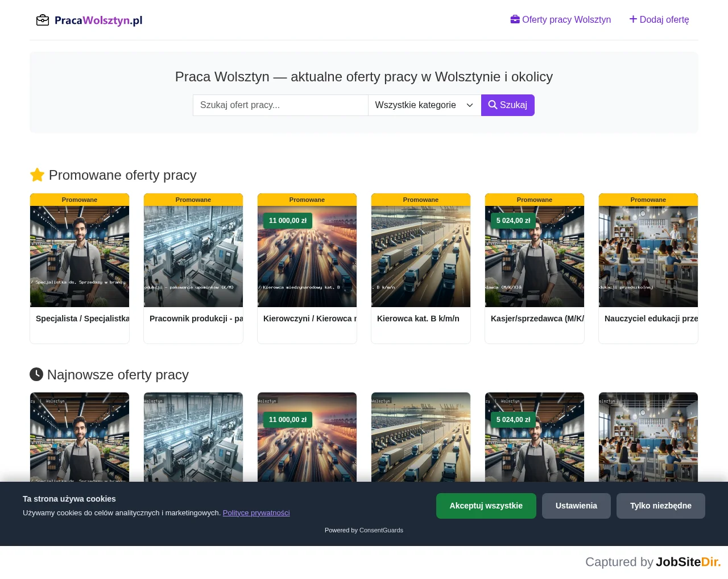Open promoted Pracownik produkcji offer thumbnail
The image size is (728, 579).
click(193, 257)
